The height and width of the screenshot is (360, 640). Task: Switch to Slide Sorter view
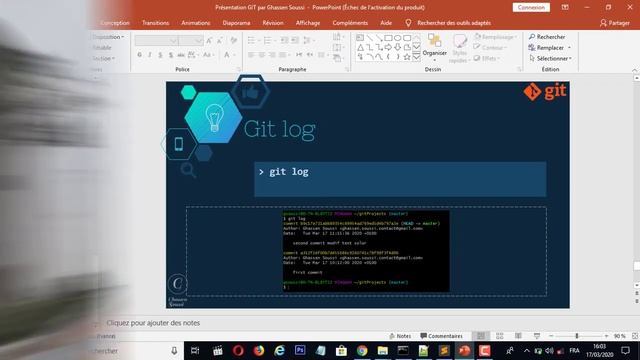coord(500,336)
